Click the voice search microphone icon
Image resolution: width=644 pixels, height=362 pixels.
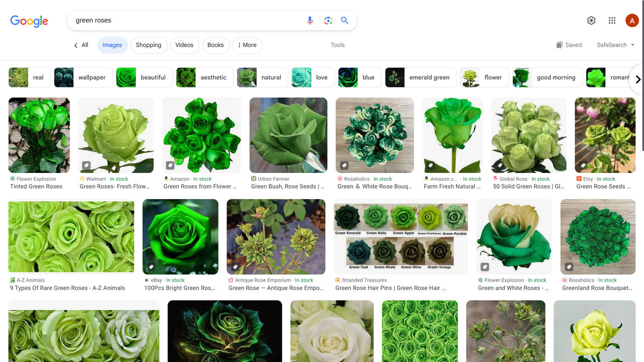[x=310, y=21]
